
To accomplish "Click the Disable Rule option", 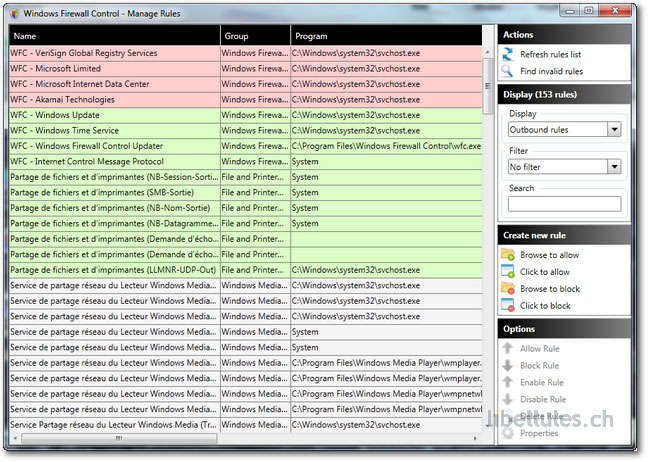I will pyautogui.click(x=543, y=400).
